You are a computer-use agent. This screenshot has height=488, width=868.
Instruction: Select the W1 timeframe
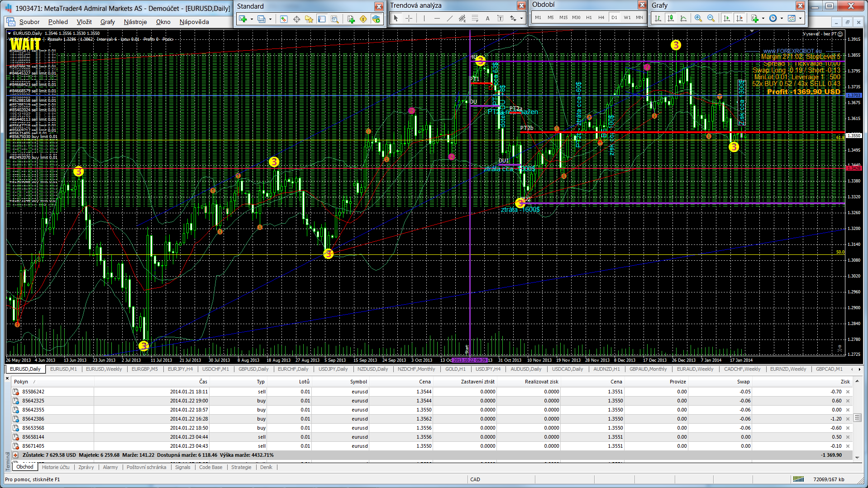point(627,18)
